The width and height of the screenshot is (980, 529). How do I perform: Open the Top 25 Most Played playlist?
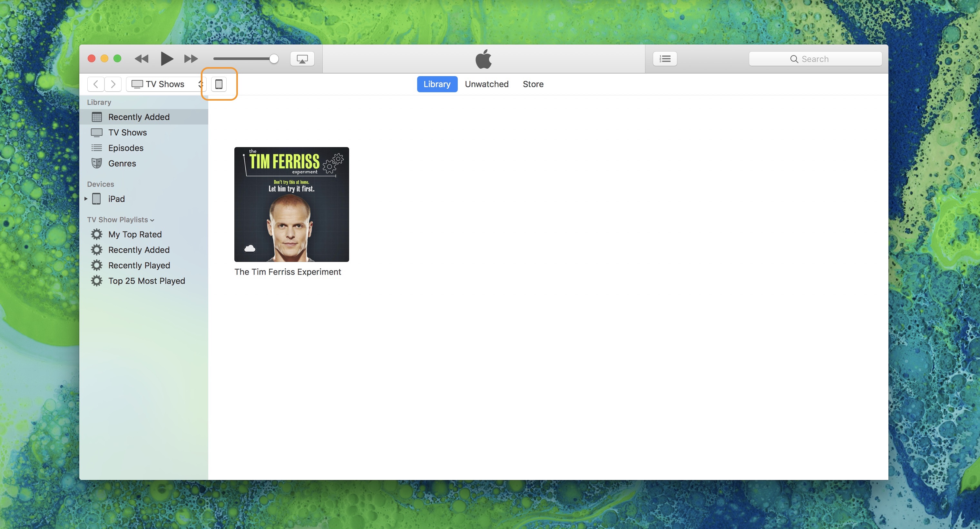[x=146, y=281]
